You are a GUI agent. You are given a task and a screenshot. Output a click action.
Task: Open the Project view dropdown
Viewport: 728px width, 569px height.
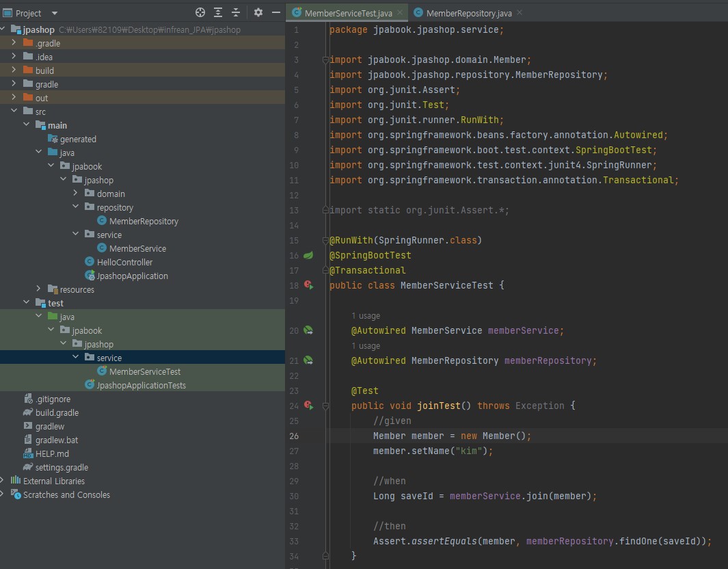pos(54,13)
